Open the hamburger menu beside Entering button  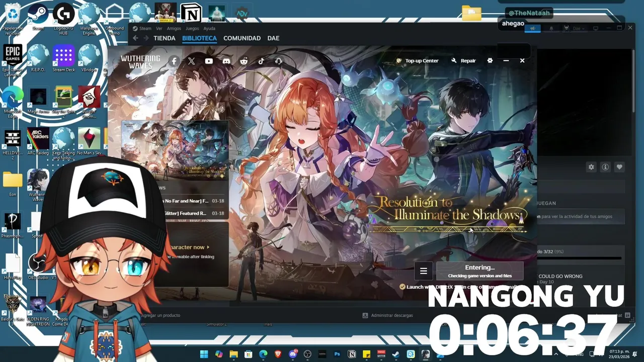coord(424,271)
